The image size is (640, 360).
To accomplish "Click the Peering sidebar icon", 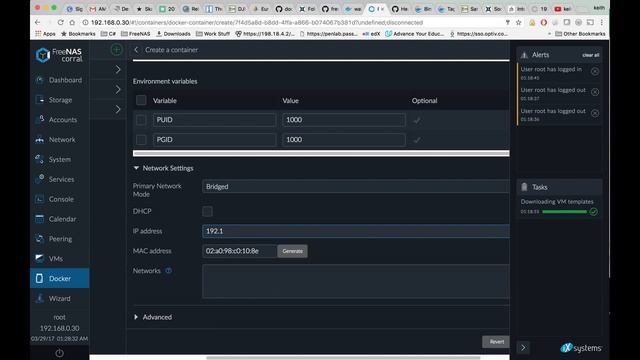I will click(40, 239).
